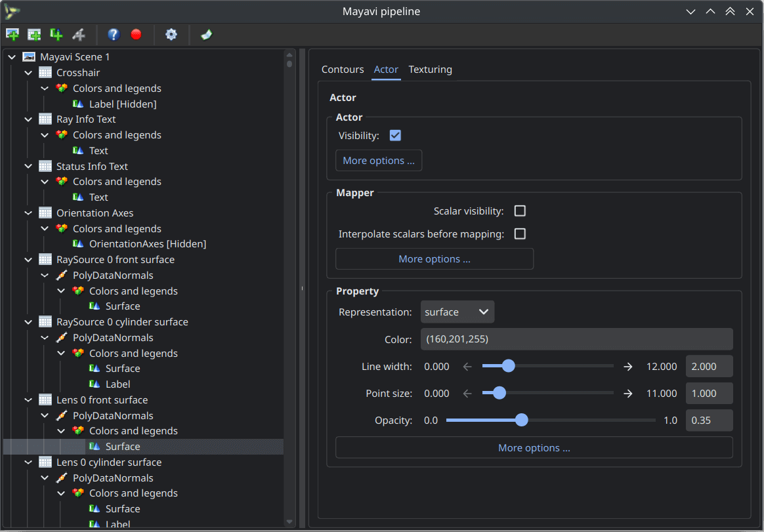
Task: Click the Opacity value field 0.35
Action: (709, 420)
